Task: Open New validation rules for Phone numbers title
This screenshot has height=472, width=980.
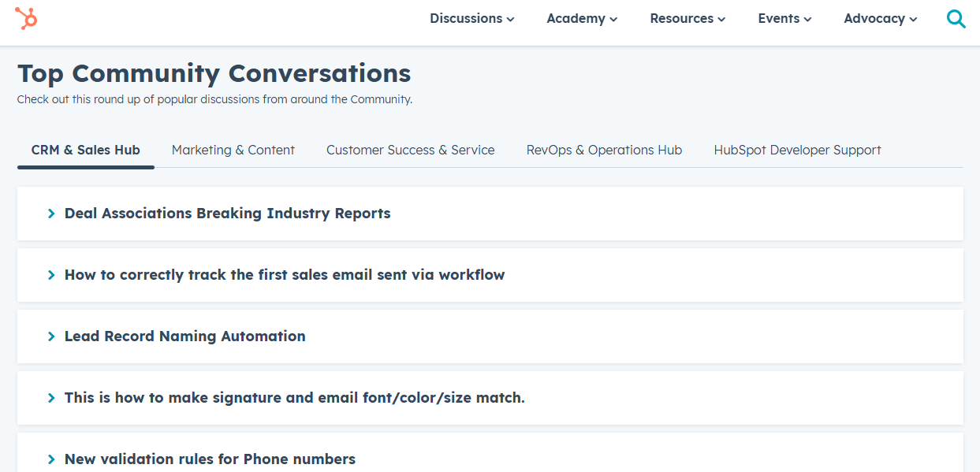Action: click(210, 459)
